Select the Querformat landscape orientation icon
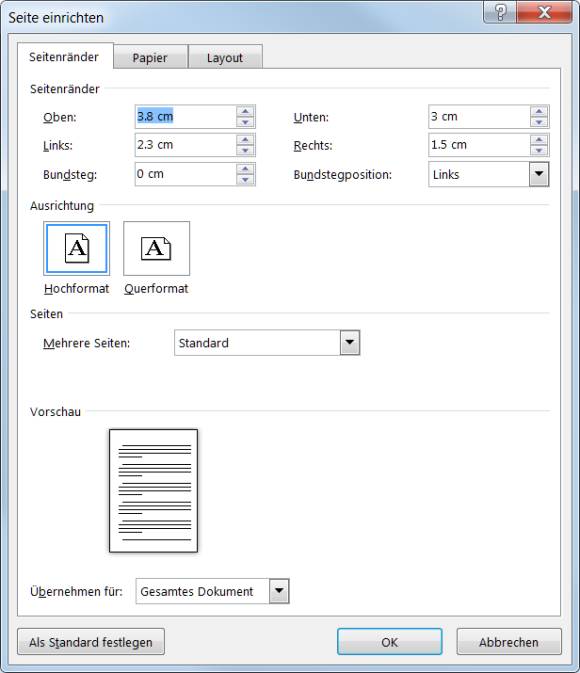Viewport: 580px width, 673px height. click(x=156, y=249)
